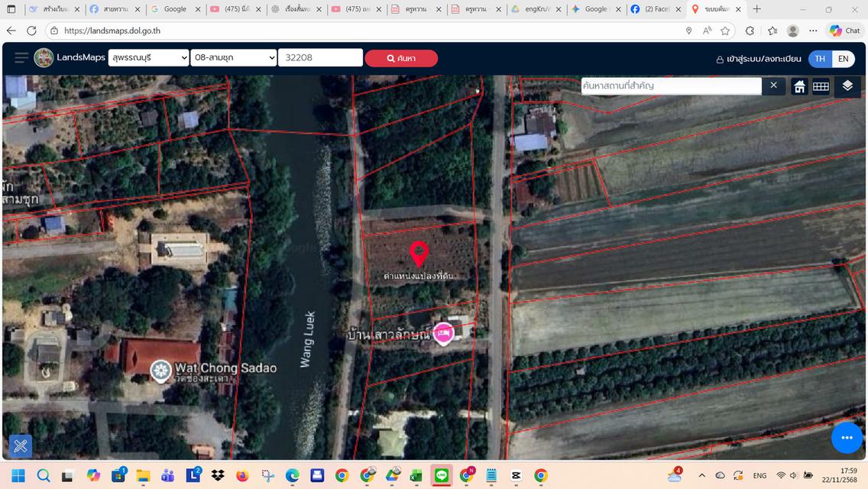Select the engKruV browser tab
This screenshot has height=489, width=868.
(535, 9)
